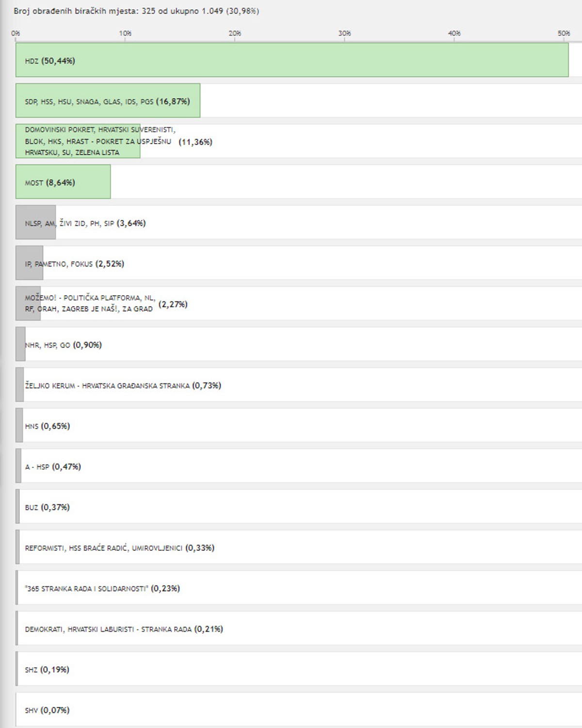
Task: Select the BUZ 0,37% row
Action: (x=299, y=507)
